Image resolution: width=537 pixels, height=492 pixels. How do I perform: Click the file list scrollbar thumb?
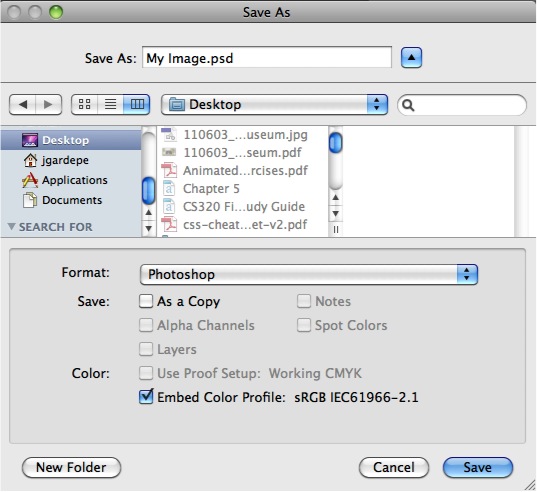(335, 142)
